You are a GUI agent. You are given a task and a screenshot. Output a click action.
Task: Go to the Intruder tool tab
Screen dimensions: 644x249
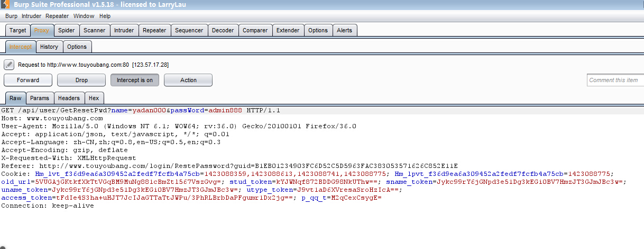(x=124, y=30)
